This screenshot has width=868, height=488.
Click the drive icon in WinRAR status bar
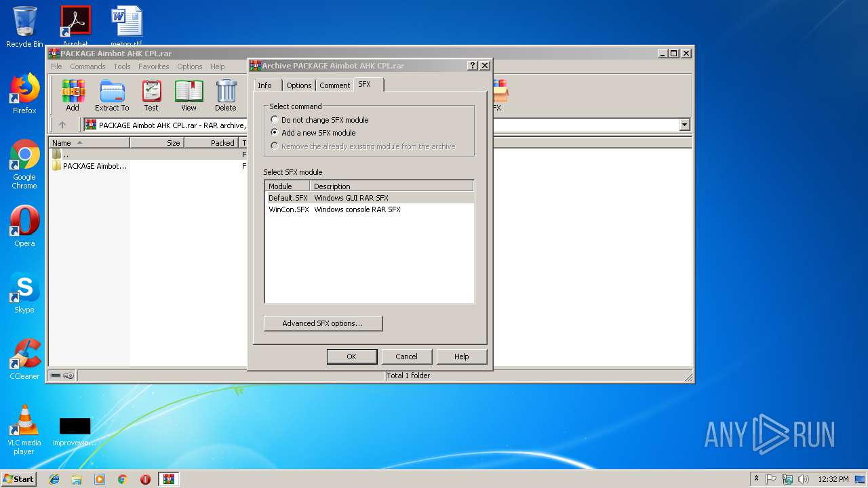coord(56,375)
